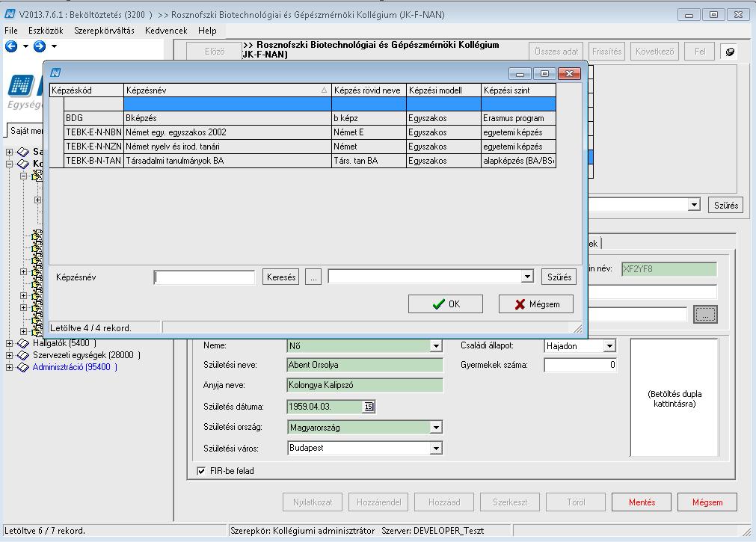This screenshot has height=542, width=756.
Task: Open the Eszközök menu
Action: point(46,31)
